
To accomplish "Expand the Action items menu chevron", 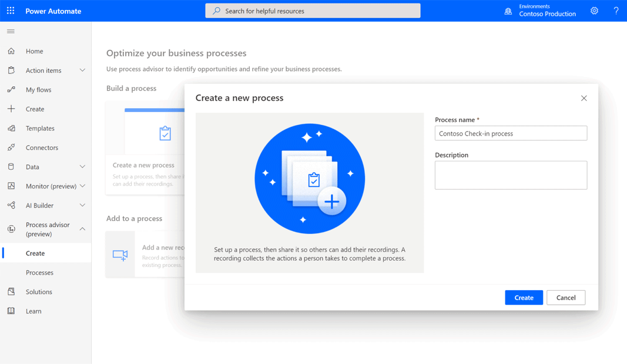I will pyautogui.click(x=82, y=70).
